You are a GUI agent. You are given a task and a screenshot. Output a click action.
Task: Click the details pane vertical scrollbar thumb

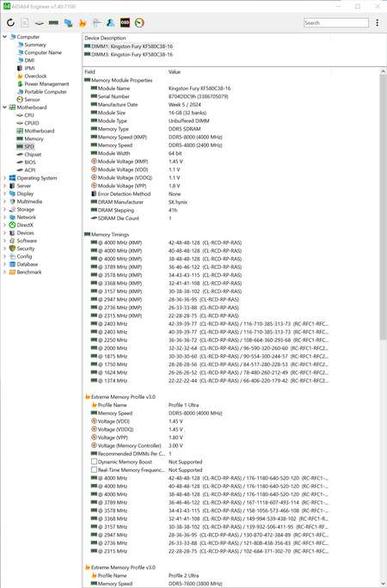coord(383,208)
